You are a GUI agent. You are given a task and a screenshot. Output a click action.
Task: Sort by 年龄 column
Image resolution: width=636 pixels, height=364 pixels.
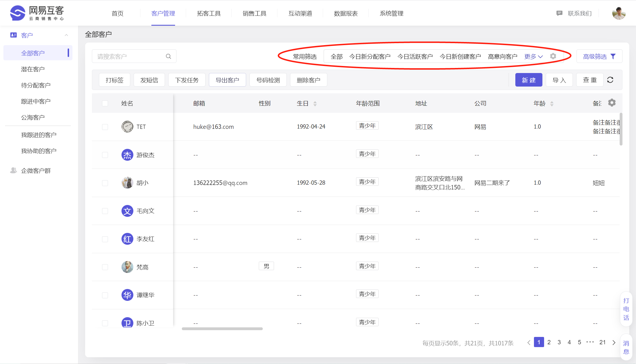coord(552,103)
